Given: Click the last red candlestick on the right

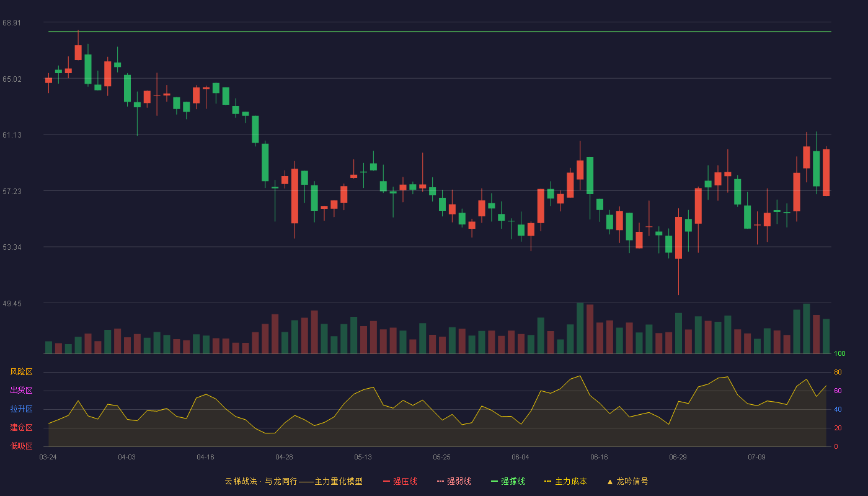Looking at the screenshot, I should pos(826,172).
